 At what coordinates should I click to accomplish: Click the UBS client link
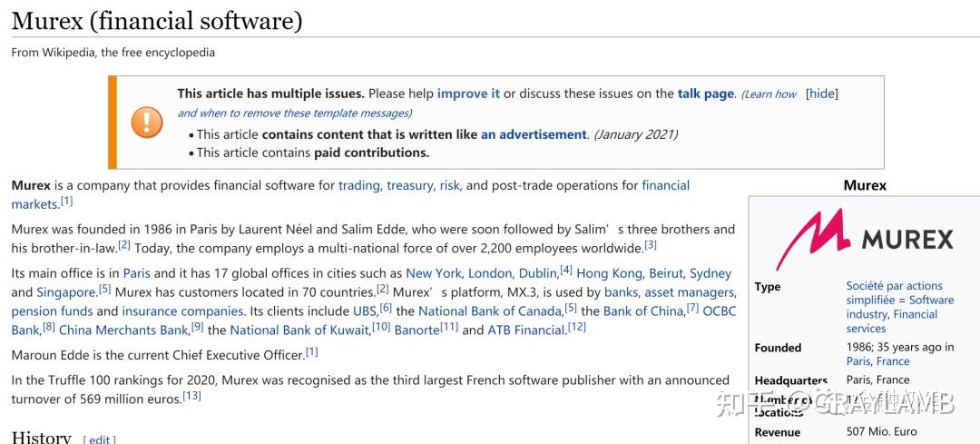(365, 311)
